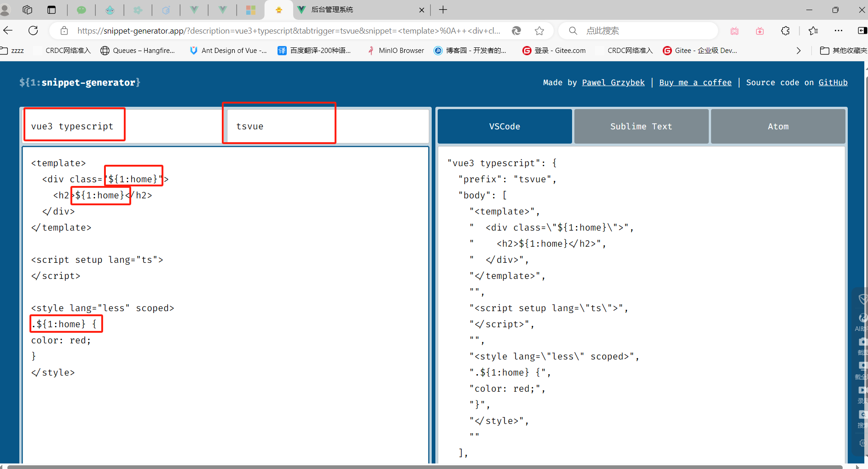Go back to the previous page
The image size is (868, 469).
tap(8, 30)
